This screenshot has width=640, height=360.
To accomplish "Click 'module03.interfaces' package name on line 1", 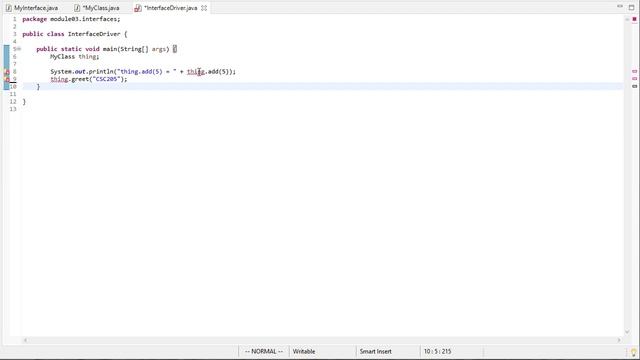I will coord(84,19).
